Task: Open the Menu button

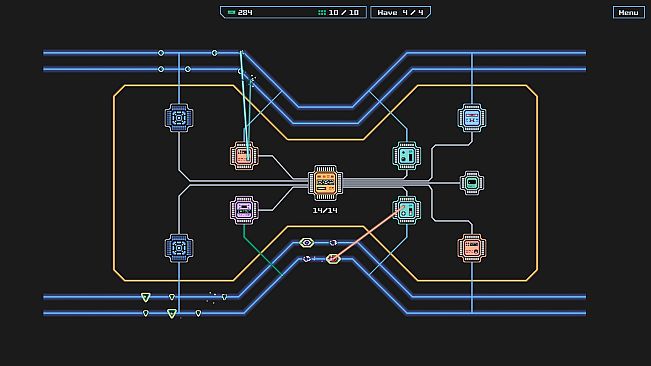Action: pyautogui.click(x=629, y=12)
